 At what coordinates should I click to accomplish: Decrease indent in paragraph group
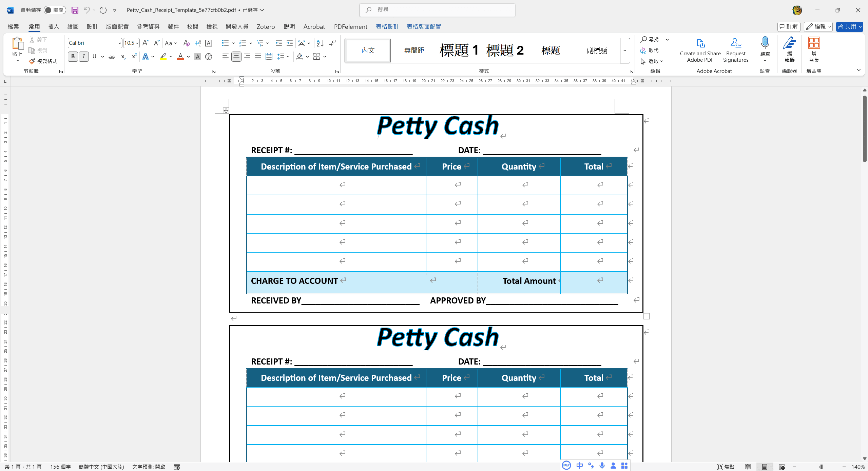pyautogui.click(x=278, y=43)
